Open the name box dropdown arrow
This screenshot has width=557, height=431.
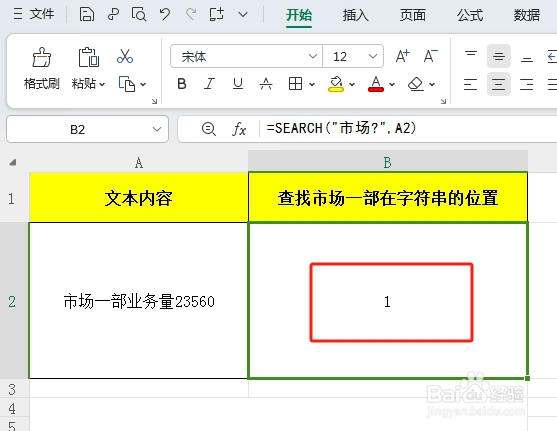[157, 129]
